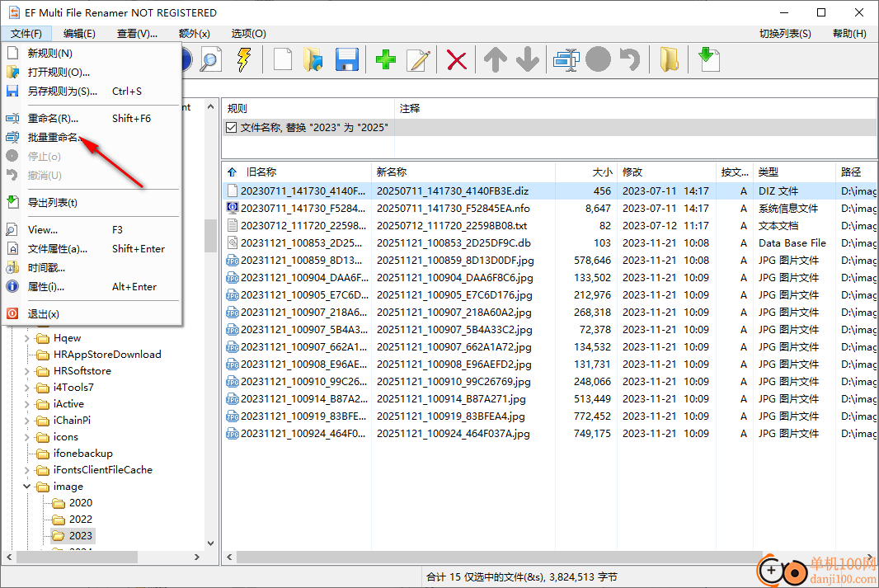Choose 重命名(R)... menu entry
879x588 pixels.
91,118
